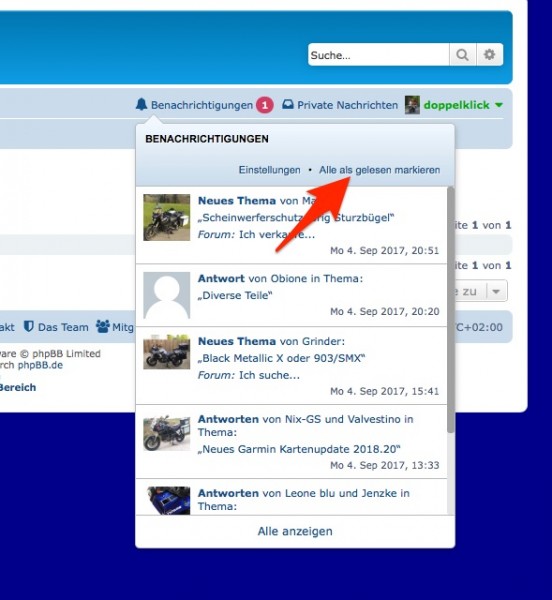Click the Das Team shield icon
This screenshot has width=552, height=600.
29,326
